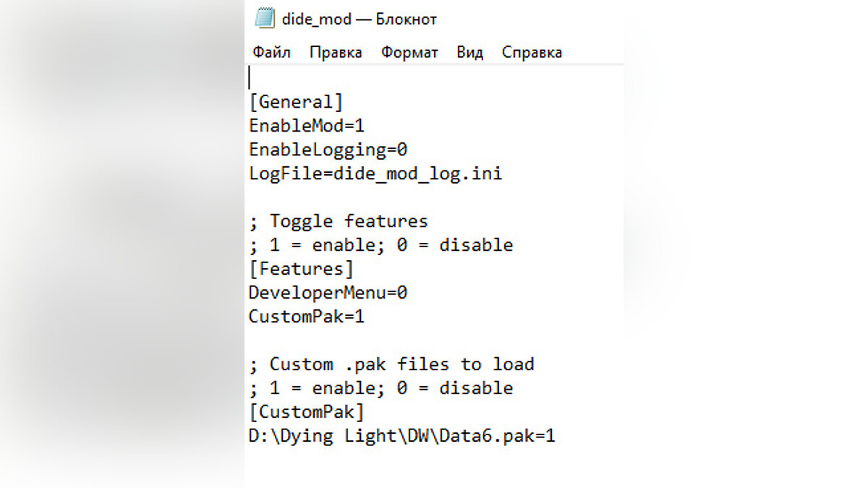Open the Формат menu

tap(409, 52)
